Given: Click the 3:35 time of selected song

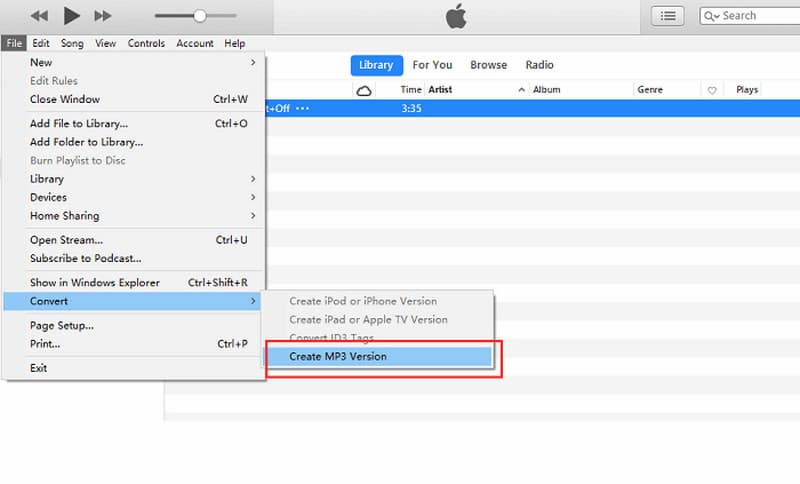Looking at the screenshot, I should pos(411,108).
